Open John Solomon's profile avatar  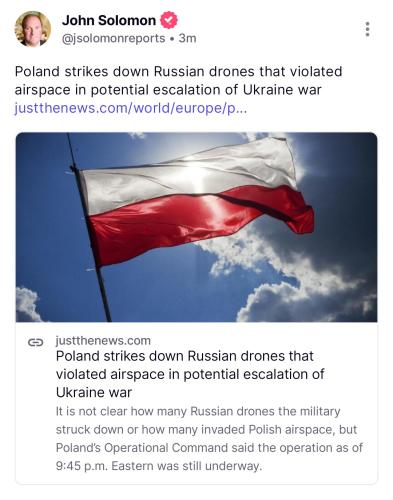(33, 29)
